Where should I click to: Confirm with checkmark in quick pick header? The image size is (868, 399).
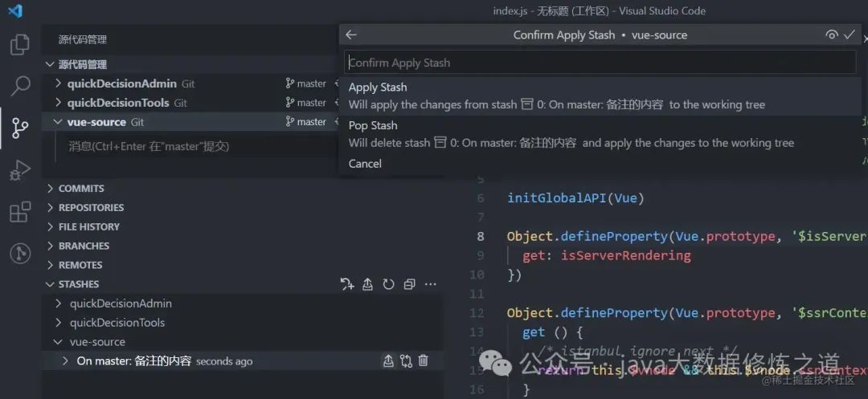click(x=850, y=35)
